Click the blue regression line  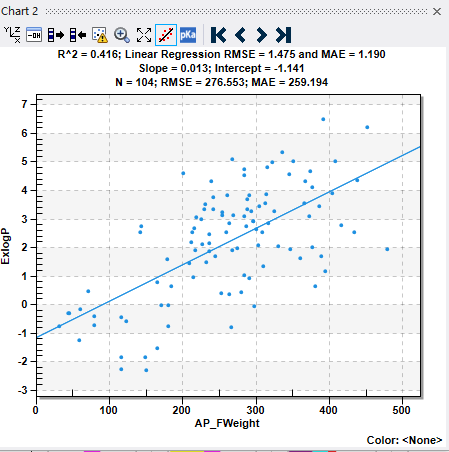point(229,242)
